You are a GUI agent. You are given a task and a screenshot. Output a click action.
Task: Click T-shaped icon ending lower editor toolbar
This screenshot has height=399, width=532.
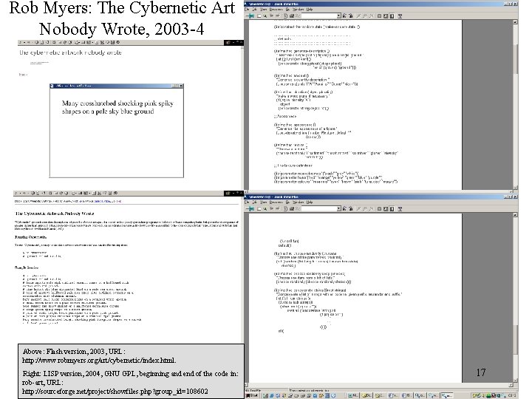400,208
